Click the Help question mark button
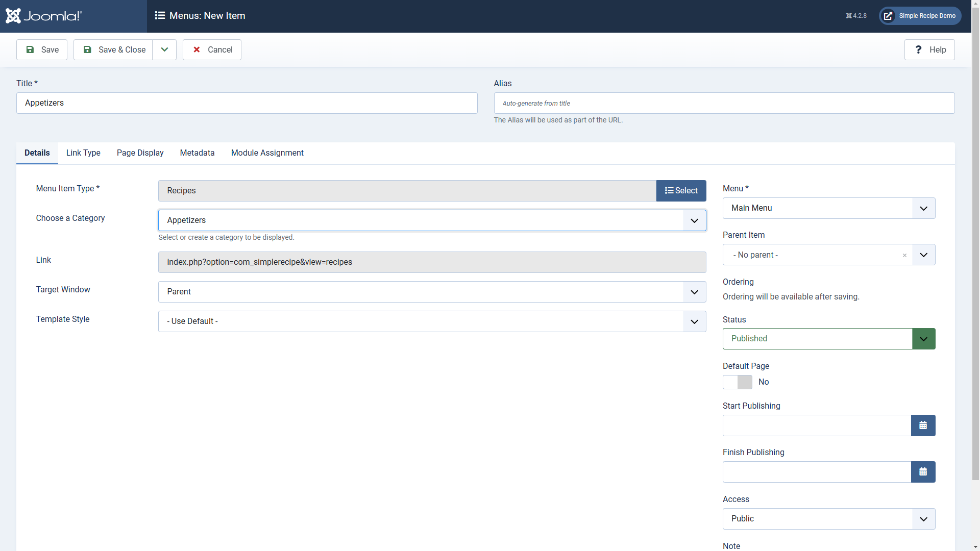 pyautogui.click(x=929, y=49)
